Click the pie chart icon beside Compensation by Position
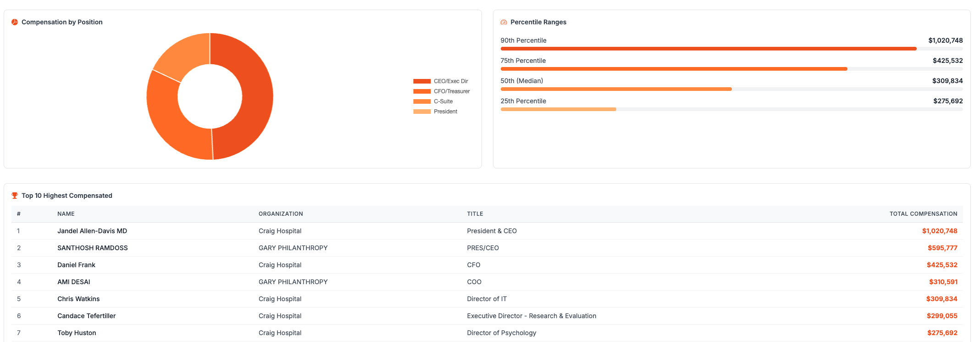The width and height of the screenshot is (980, 342). tap(15, 22)
